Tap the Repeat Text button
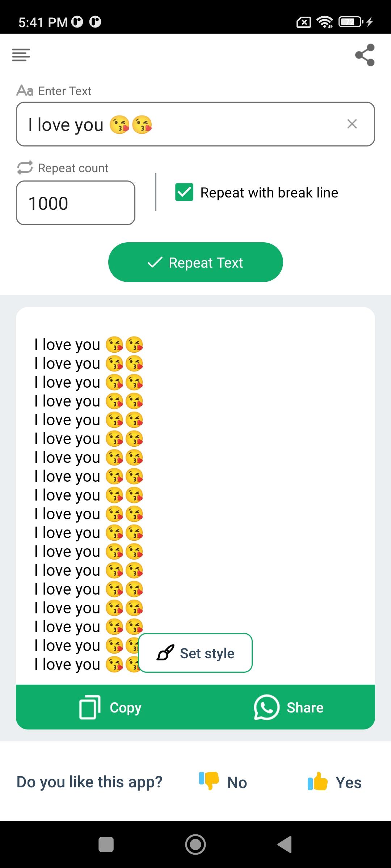Screen dimensions: 391x868 tap(195, 262)
